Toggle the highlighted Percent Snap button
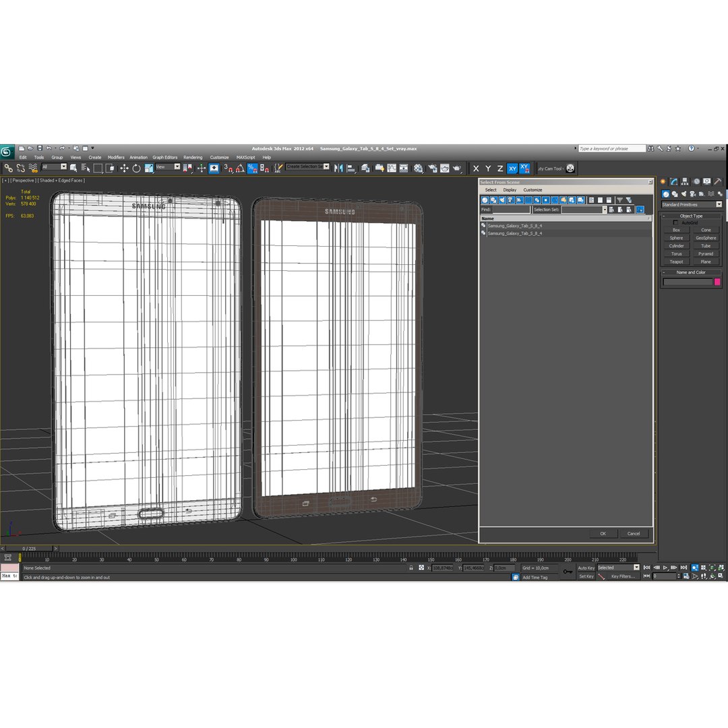Image resolution: width=728 pixels, height=728 pixels. point(252,168)
